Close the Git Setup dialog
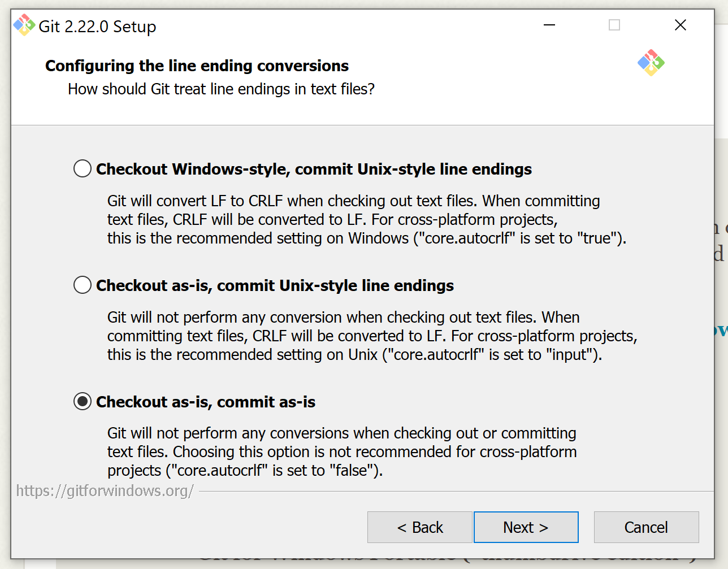This screenshot has height=569, width=728. tap(681, 25)
